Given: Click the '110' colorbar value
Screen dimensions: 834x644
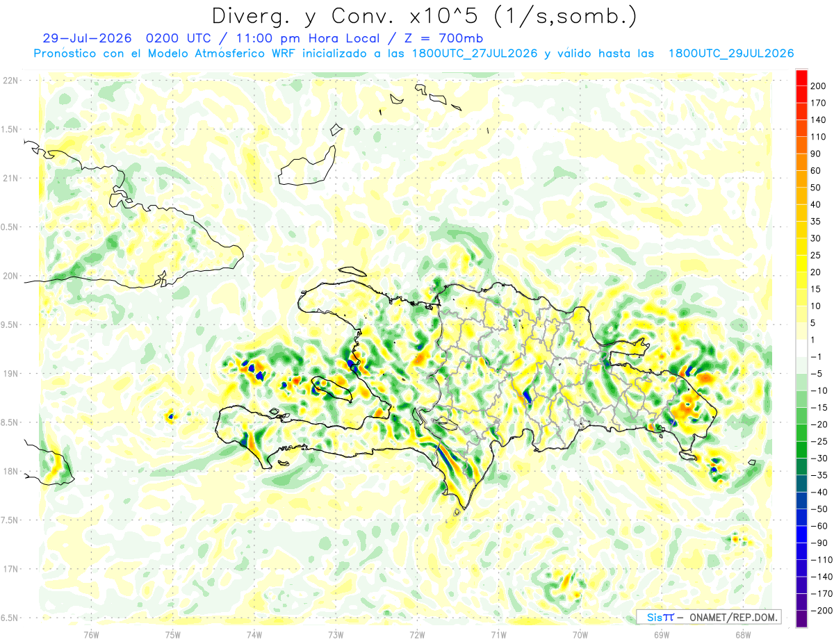Looking at the screenshot, I should tap(817, 137).
